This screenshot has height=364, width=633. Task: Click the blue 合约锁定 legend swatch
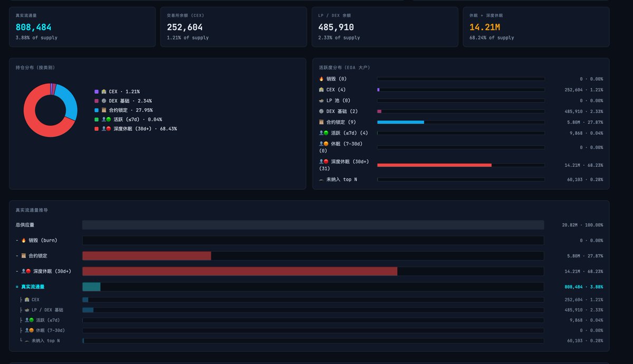pyautogui.click(x=97, y=110)
